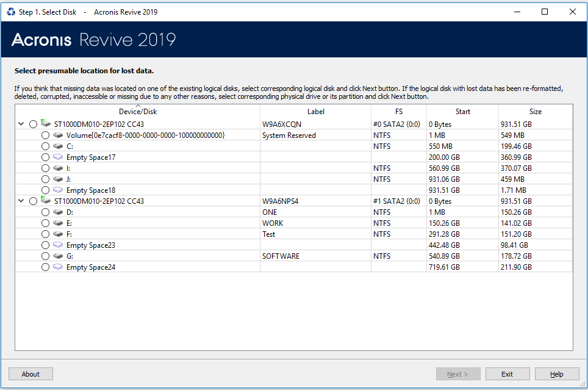Open the Help dialog
Viewport: 588px width, 390px height.
557,374
